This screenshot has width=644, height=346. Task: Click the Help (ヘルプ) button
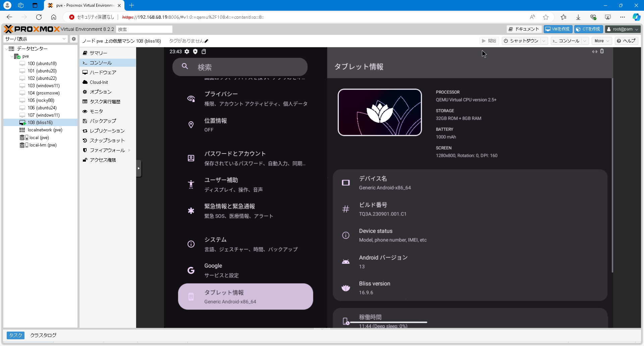626,41
